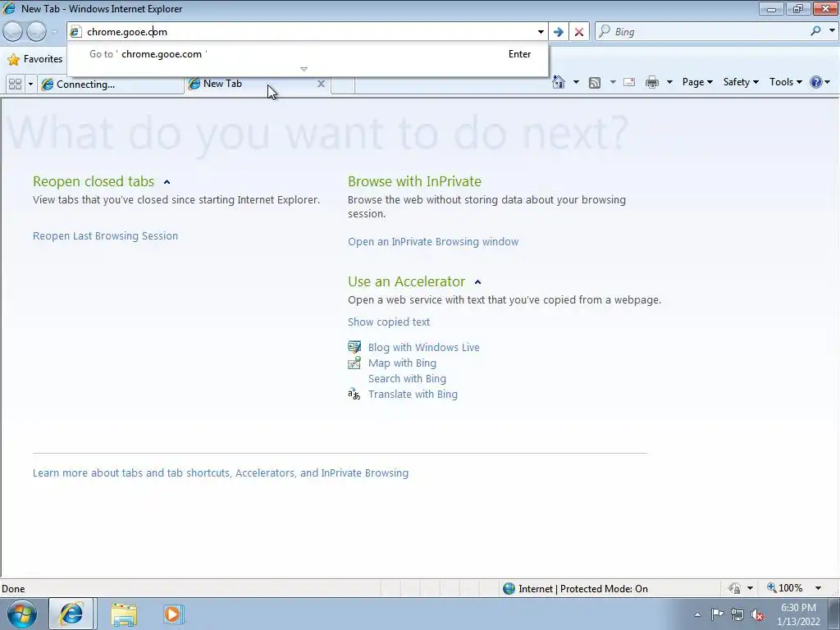Collapse Use an Accelerator section
This screenshot has height=630, width=840.
click(478, 282)
